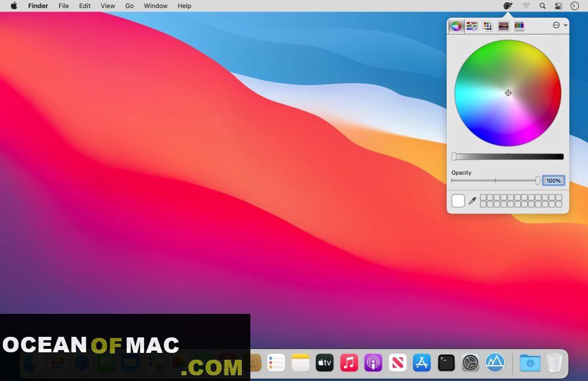
Task: Open System Preferences from the Dock
Action: (470, 363)
